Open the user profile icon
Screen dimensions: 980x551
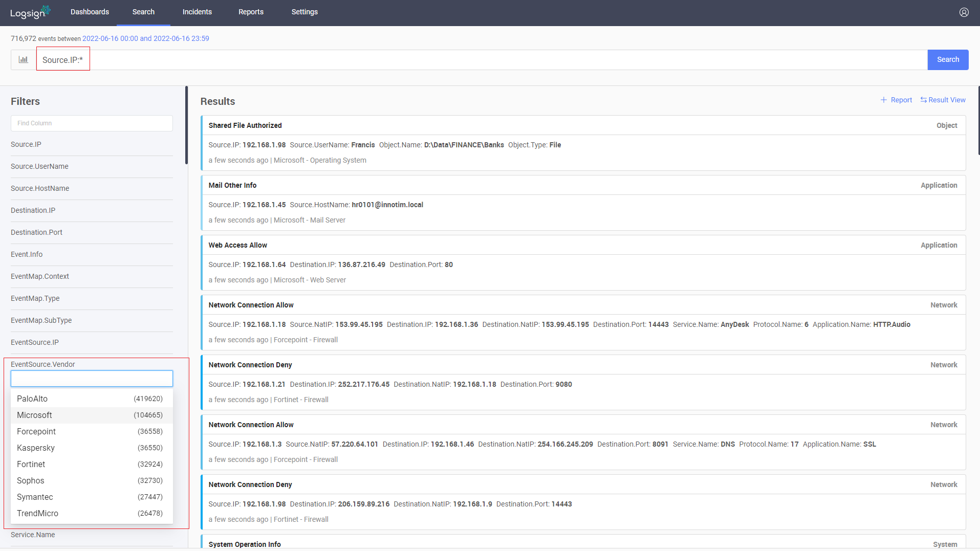pos(964,12)
